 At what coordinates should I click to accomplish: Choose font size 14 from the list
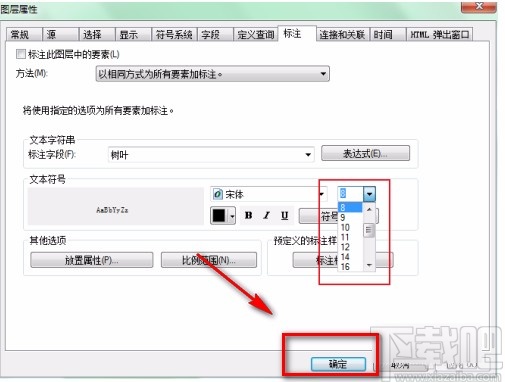350,257
